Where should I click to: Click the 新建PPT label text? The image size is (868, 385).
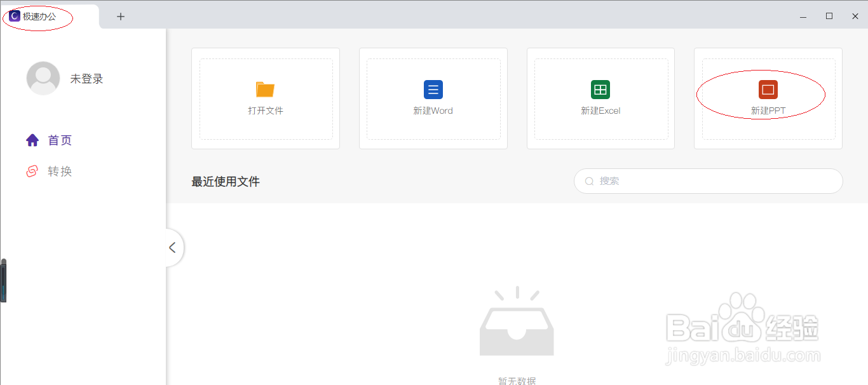[767, 110]
